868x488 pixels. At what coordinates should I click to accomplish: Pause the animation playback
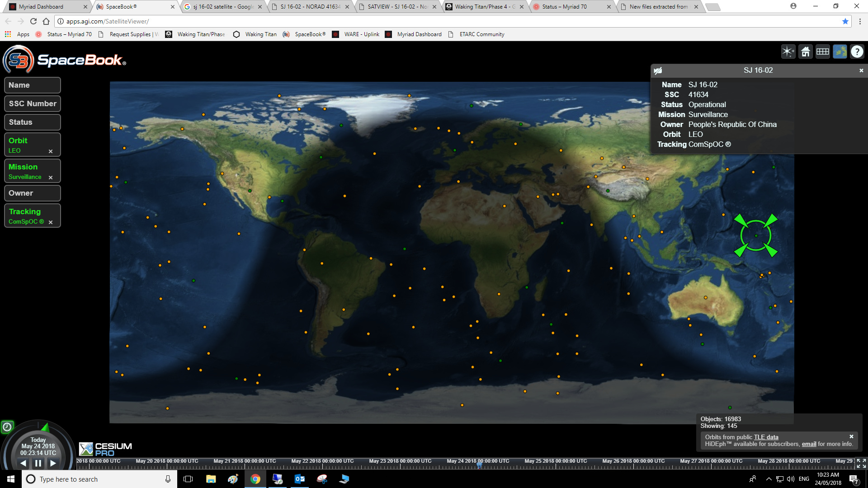tap(38, 463)
